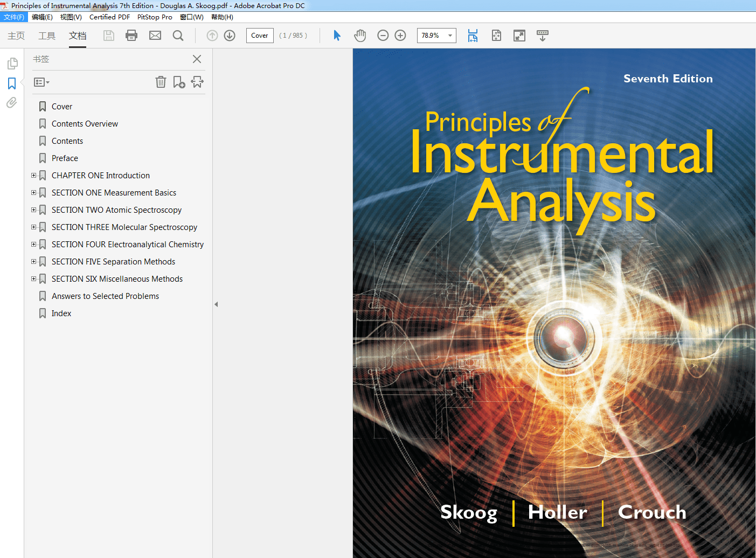756x558 pixels.
Task: Open the zoom percentage dropdown
Action: pyautogui.click(x=450, y=36)
